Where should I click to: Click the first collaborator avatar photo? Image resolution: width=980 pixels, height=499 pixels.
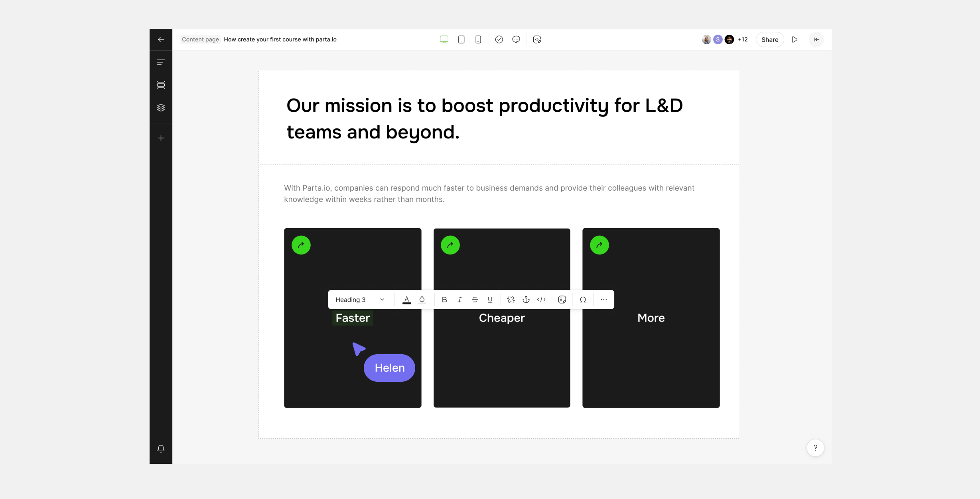706,39
